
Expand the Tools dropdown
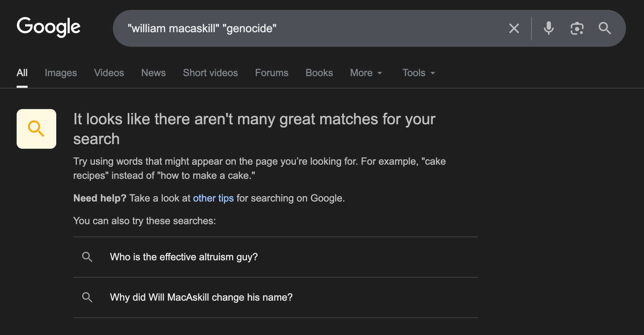click(419, 73)
